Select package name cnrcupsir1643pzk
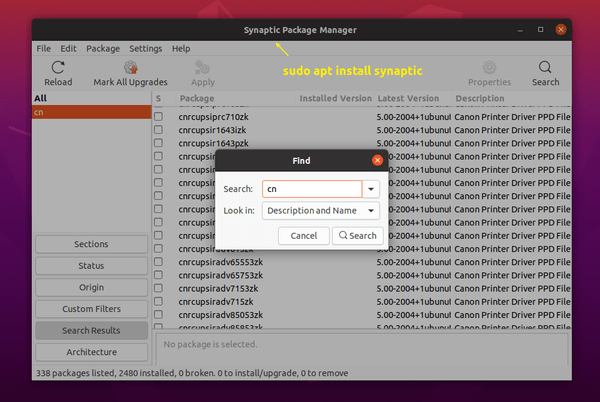 (x=214, y=143)
